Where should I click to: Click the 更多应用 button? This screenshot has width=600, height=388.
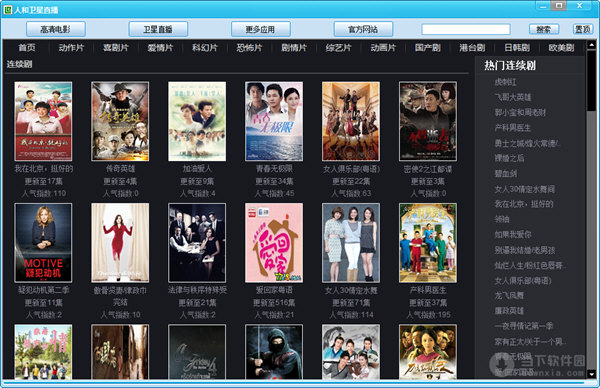pos(260,29)
